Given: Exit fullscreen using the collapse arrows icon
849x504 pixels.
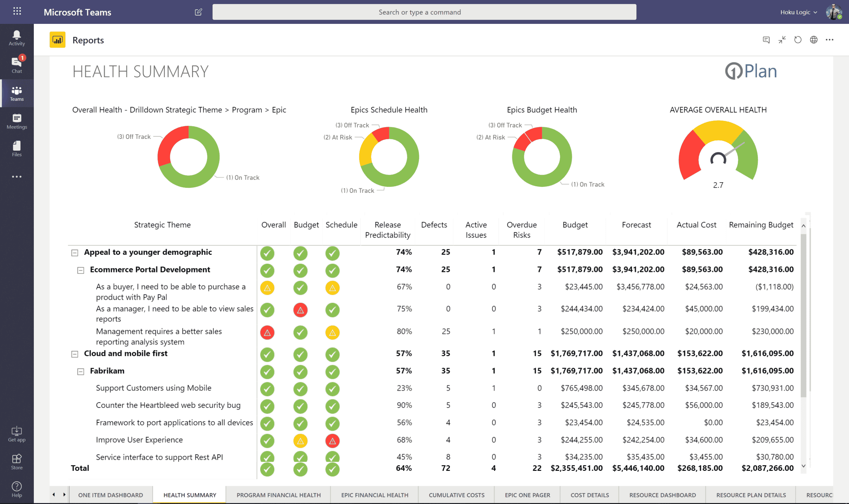Looking at the screenshot, I should click(782, 40).
